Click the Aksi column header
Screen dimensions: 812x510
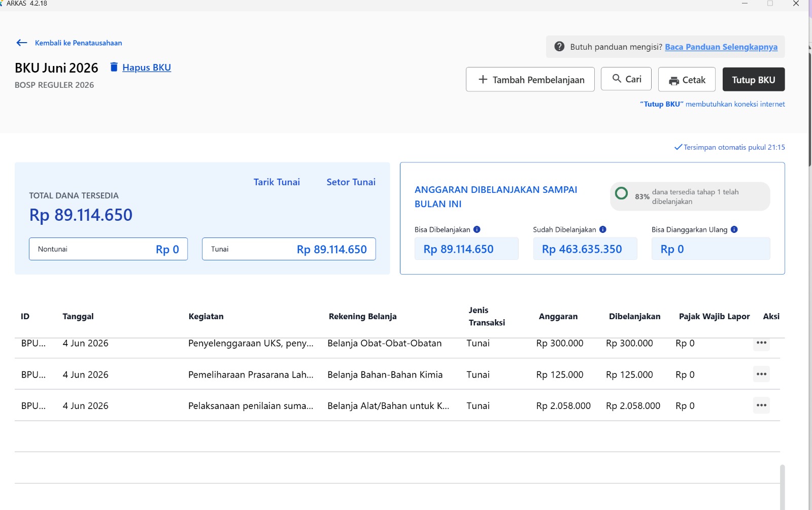(x=771, y=316)
